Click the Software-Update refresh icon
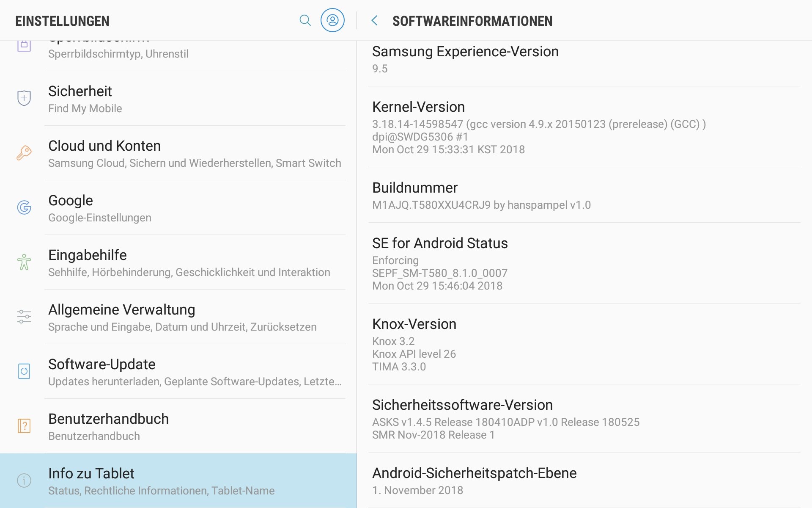The image size is (812, 508). [x=24, y=371]
